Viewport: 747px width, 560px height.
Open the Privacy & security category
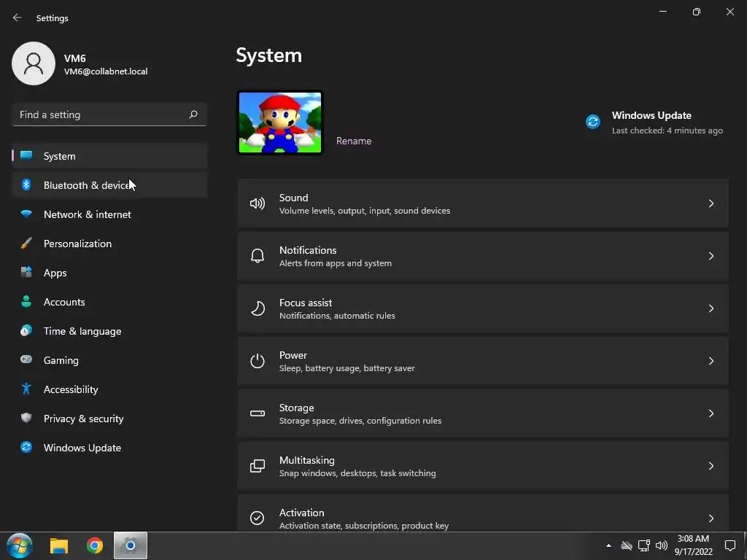(109, 419)
